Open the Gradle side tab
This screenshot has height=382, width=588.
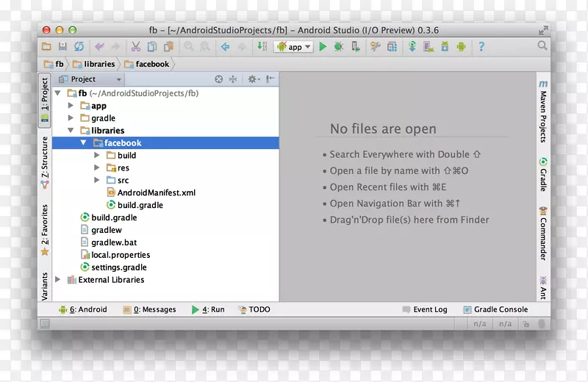point(543,175)
